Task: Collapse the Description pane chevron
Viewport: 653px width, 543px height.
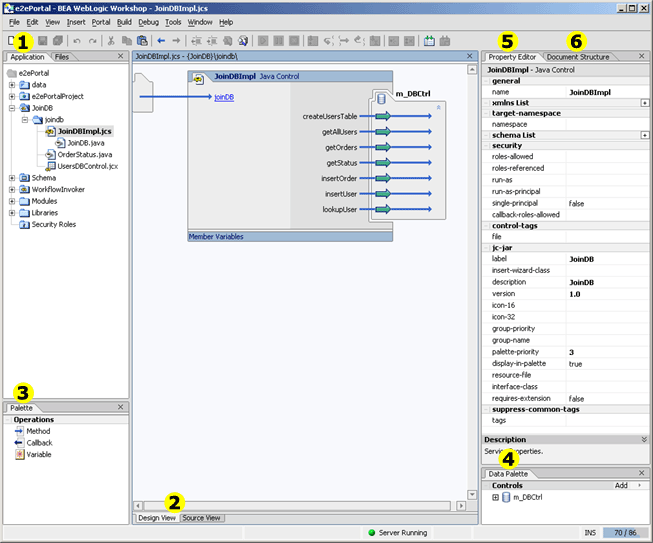Action: pos(644,439)
